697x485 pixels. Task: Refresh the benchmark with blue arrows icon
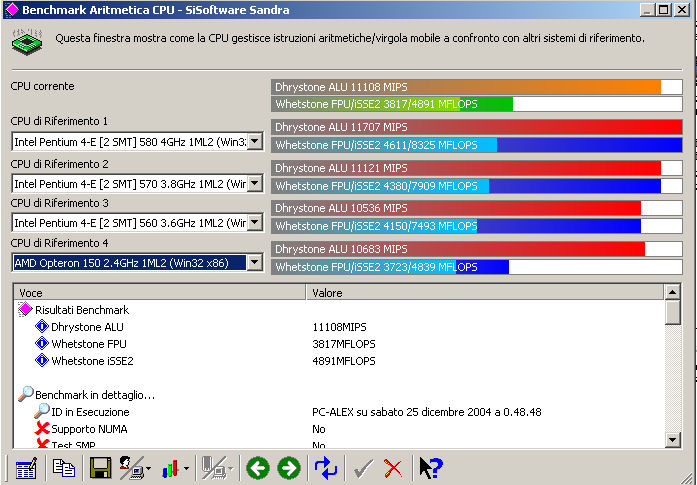coord(326,469)
